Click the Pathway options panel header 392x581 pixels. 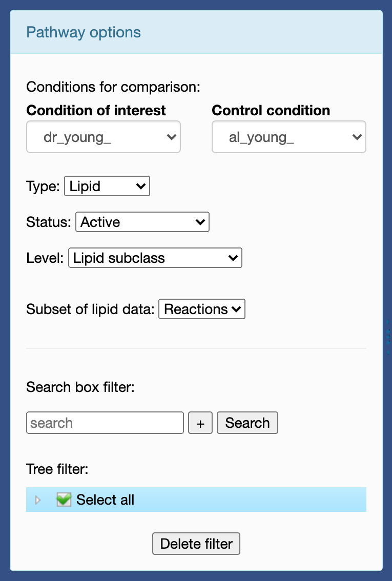coord(84,32)
